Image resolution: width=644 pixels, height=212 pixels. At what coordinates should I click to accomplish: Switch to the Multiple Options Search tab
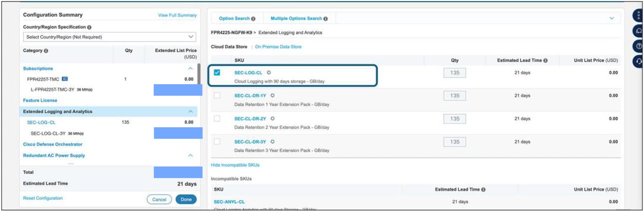296,19
